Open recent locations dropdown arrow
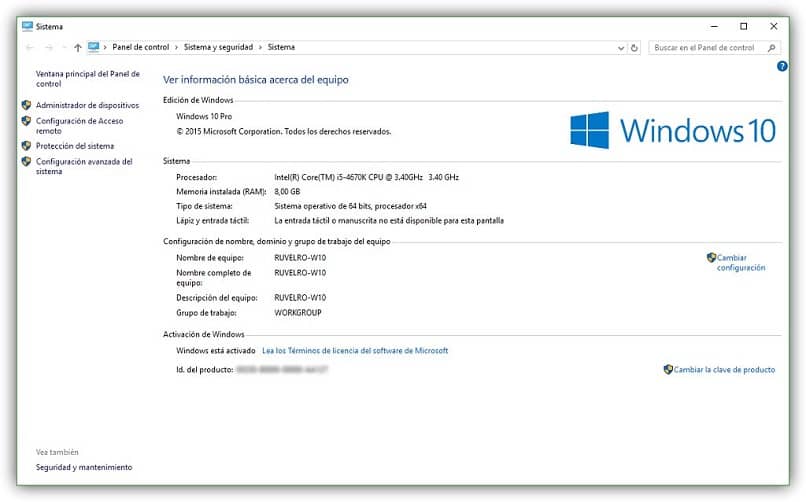The image size is (806, 502). [x=64, y=47]
